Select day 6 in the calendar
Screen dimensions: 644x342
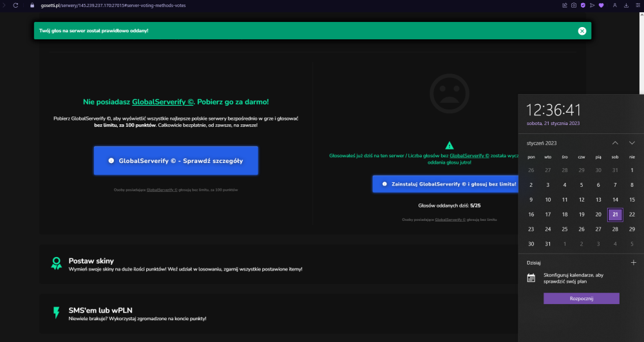598,185
